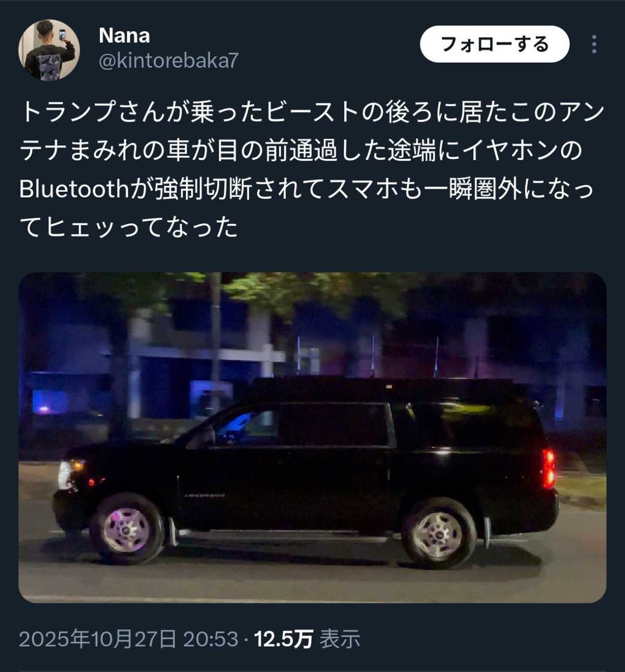Visit the @kintorebaka7 handle link
This screenshot has width=625, height=672.
[x=168, y=60]
